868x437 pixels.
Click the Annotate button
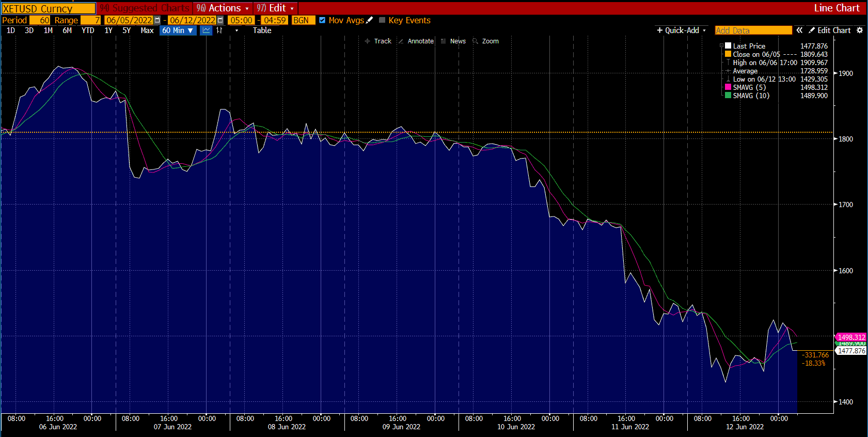pos(416,41)
